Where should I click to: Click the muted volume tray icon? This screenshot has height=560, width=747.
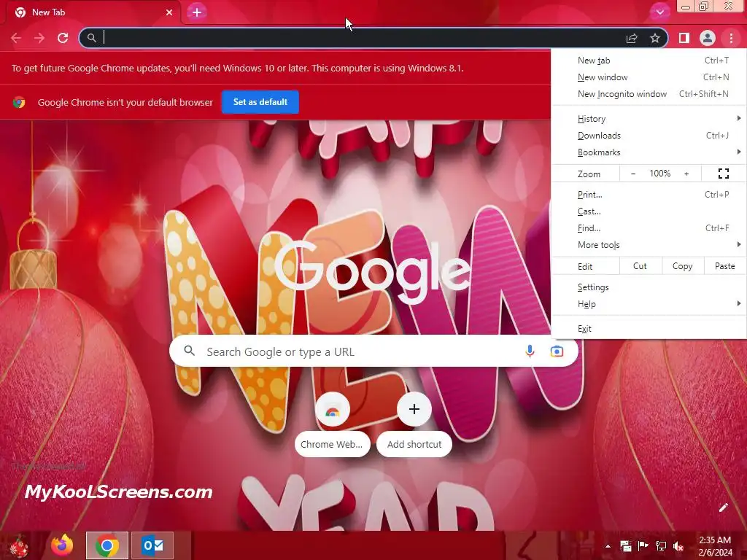[678, 546]
